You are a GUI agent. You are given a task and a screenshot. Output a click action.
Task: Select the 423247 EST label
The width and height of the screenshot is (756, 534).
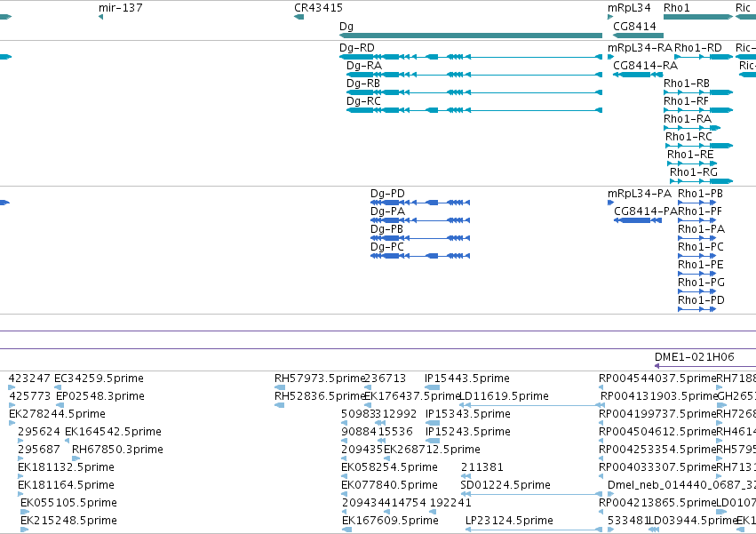click(x=29, y=379)
